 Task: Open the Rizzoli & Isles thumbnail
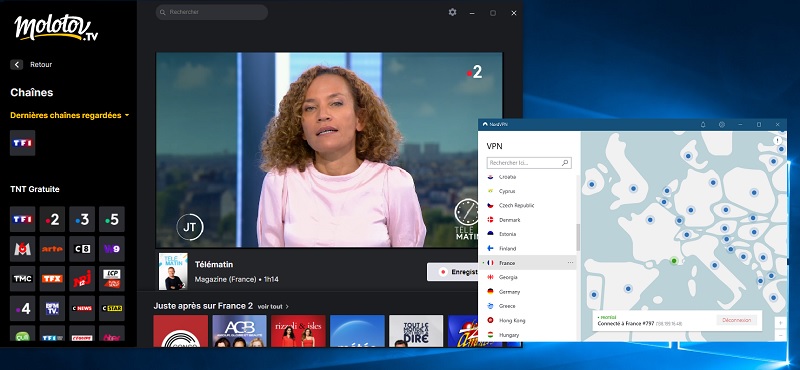(x=298, y=331)
